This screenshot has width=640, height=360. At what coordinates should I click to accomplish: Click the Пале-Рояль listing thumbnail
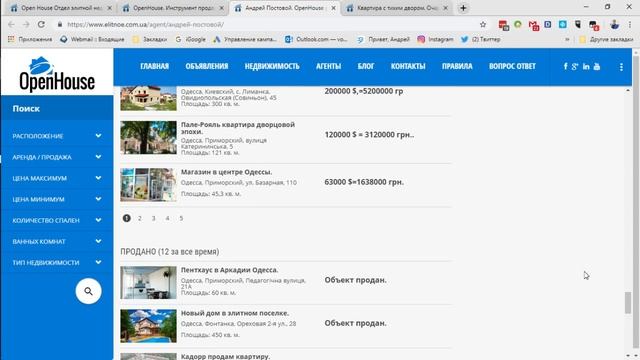tap(148, 138)
